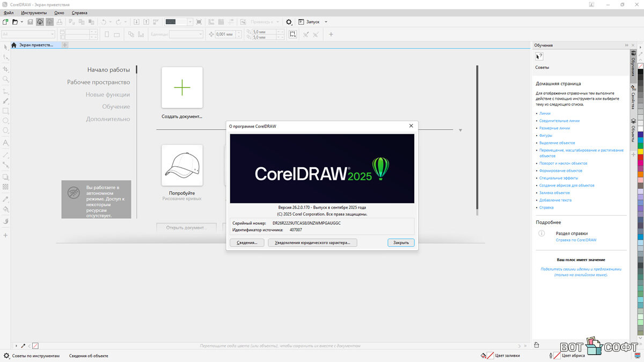This screenshot has height=362, width=644.
Task: Click the Home icon on welcome tab
Action: [14, 45]
